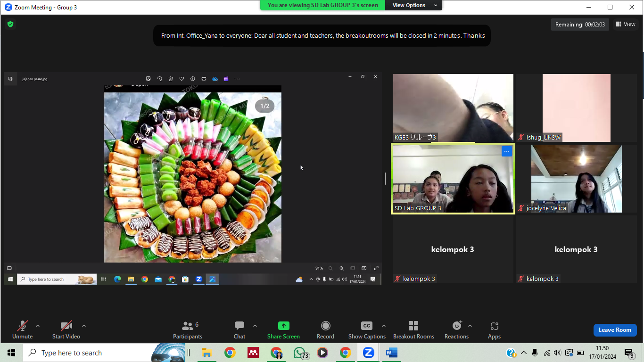644x362 pixels.
Task: Expand video options arrow beside Start Video
Action: pos(84,326)
